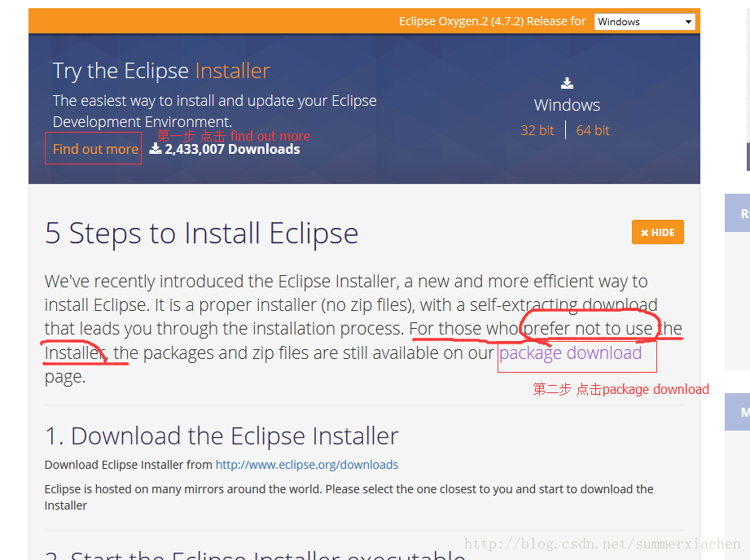This screenshot has height=560, width=750.
Task: Download the 32 bit installer
Action: [537, 130]
